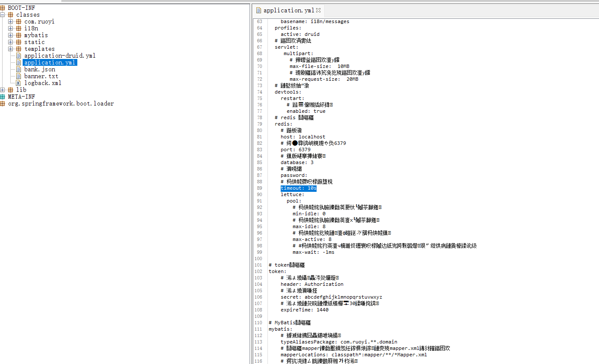Click the 'host: localhost' line
Screen dimensions: 599x364
(x=303, y=137)
